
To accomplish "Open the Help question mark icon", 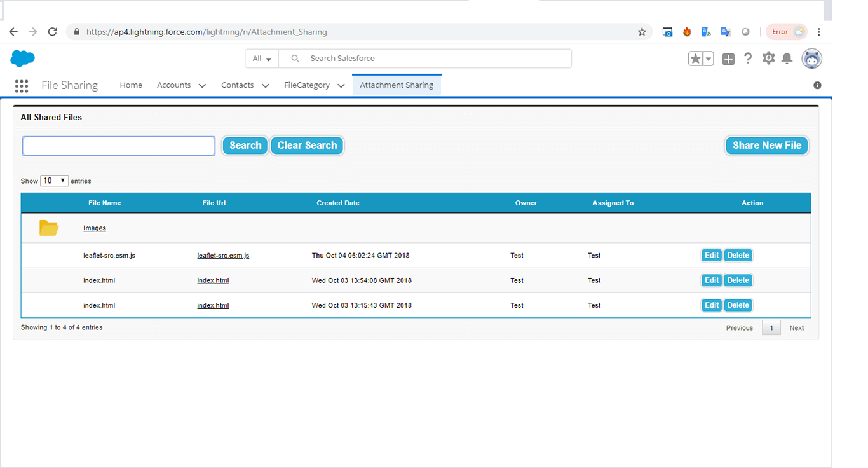I will [748, 59].
